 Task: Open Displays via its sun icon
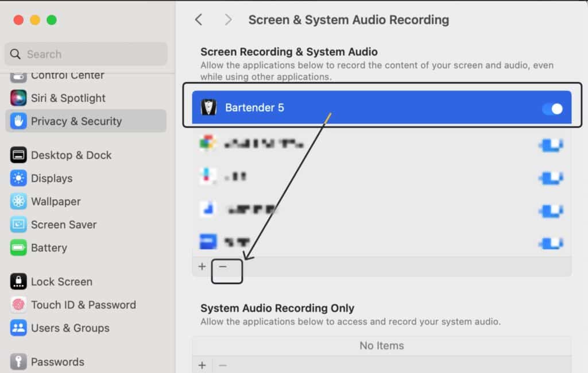pos(18,178)
